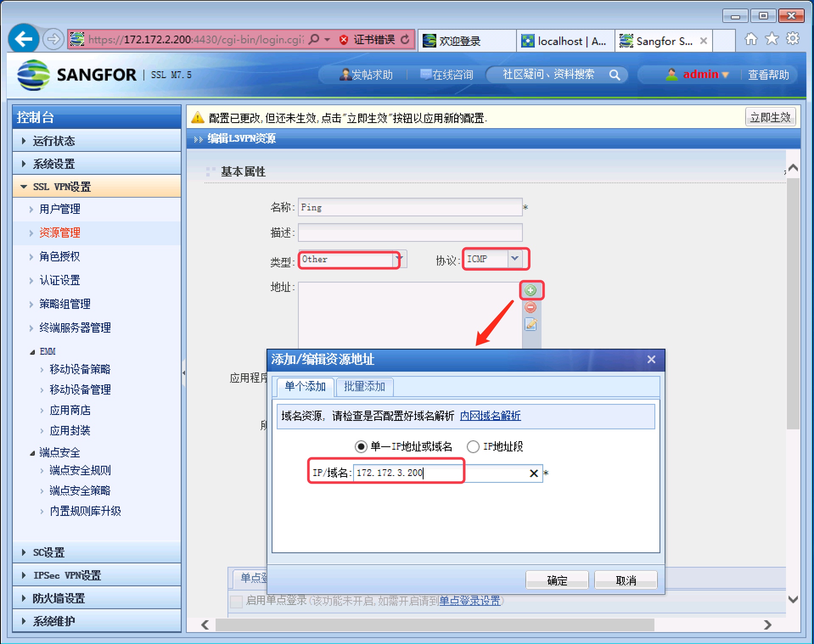Screen dimensions: 814x644
Task: Click the red remove address icon
Action: click(x=531, y=307)
